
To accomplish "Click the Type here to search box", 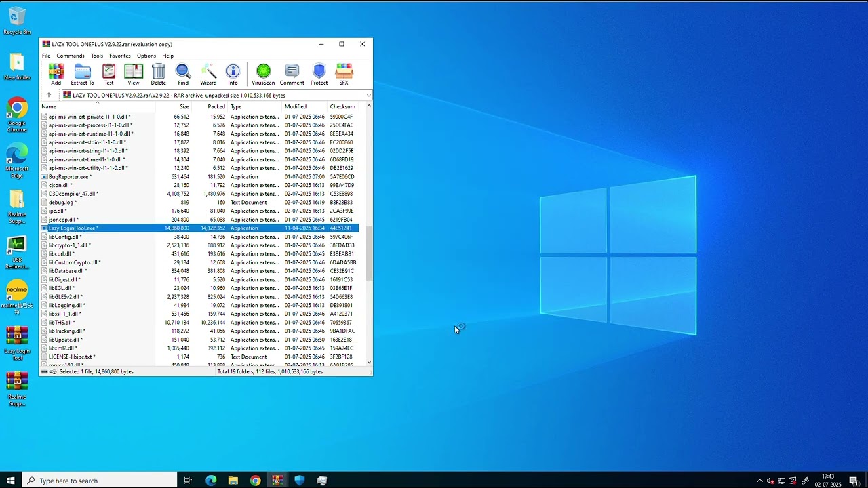I will point(100,481).
